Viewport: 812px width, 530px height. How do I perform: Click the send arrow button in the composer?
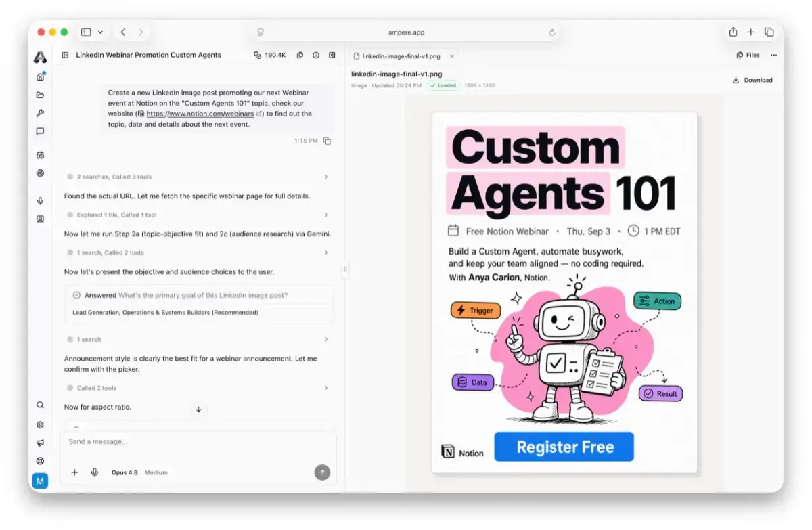322,472
